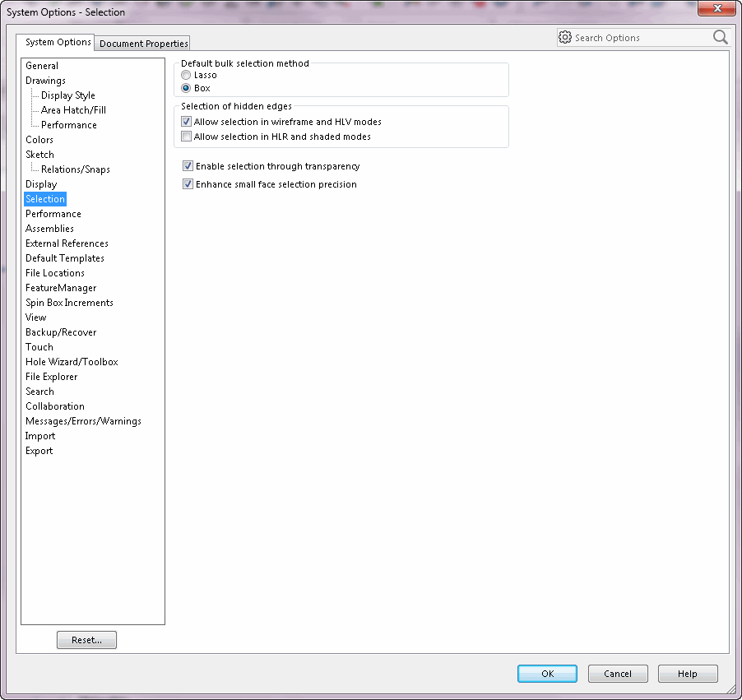Open the Messages/Errors/Warnings category
The image size is (742, 700).
coord(83,421)
